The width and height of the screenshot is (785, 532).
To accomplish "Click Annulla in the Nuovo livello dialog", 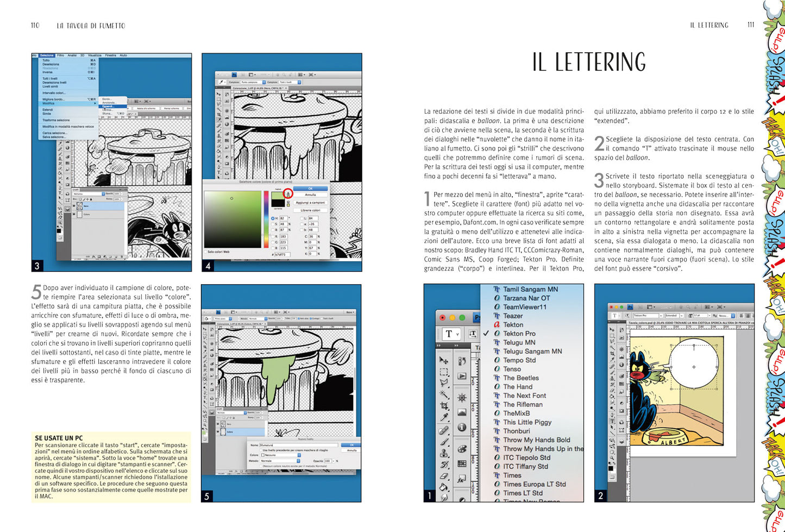I will (x=351, y=450).
